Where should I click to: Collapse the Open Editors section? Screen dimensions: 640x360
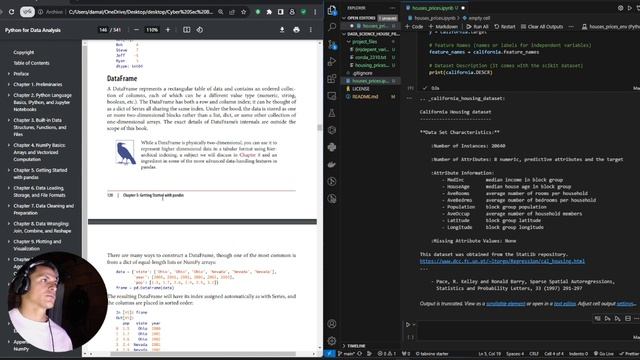[344, 18]
